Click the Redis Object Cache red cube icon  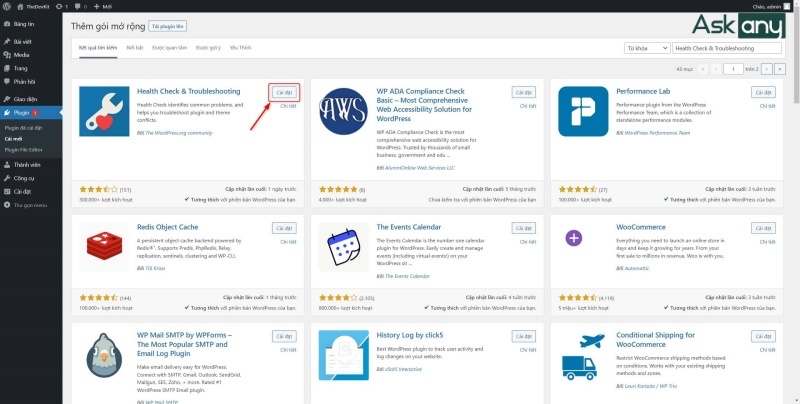pyautogui.click(x=104, y=247)
